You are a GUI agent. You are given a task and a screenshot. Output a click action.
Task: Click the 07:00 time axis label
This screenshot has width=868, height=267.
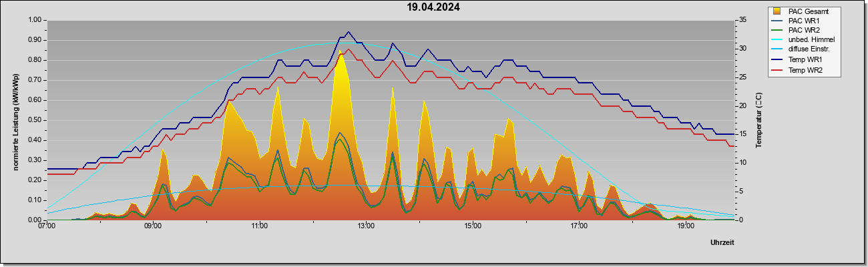(47, 226)
